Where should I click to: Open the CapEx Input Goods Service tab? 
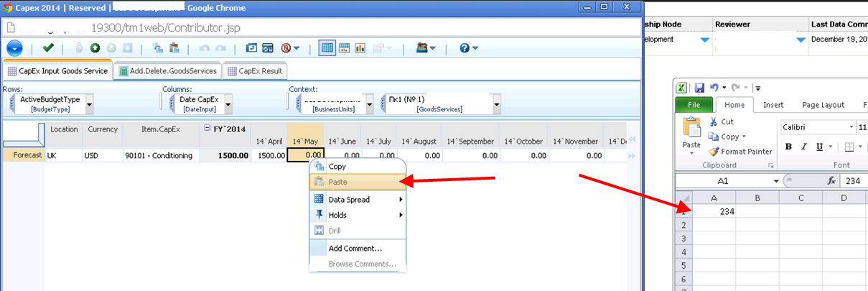point(57,70)
